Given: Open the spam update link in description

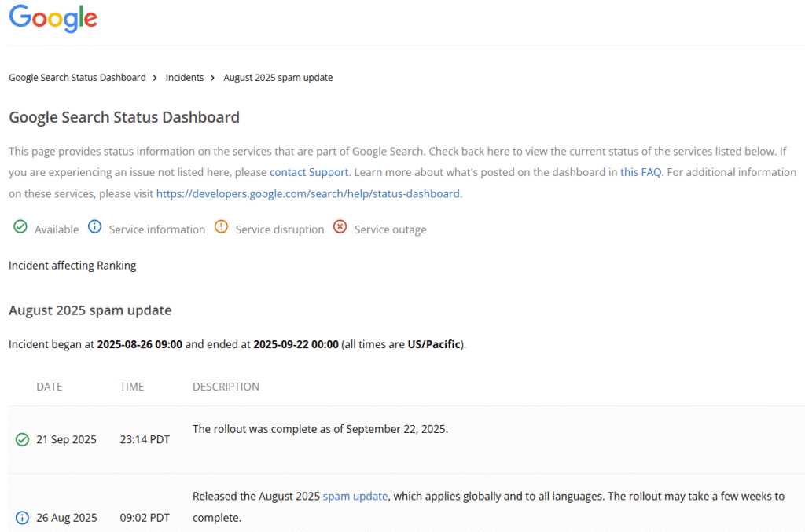Looking at the screenshot, I should (x=355, y=497).
